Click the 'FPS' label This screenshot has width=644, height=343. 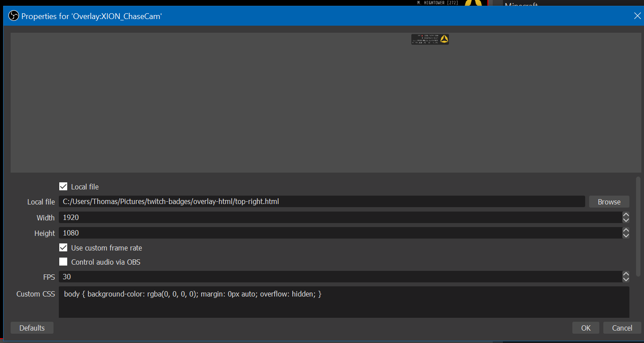coord(49,277)
